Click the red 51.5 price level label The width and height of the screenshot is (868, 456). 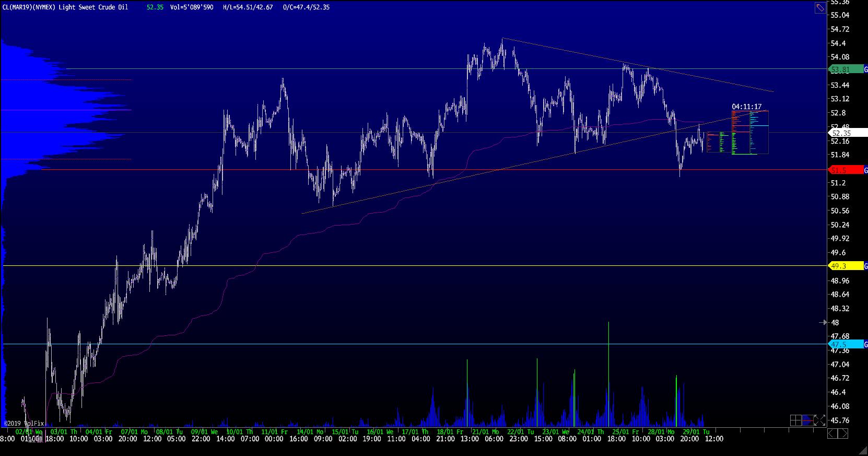(x=840, y=170)
